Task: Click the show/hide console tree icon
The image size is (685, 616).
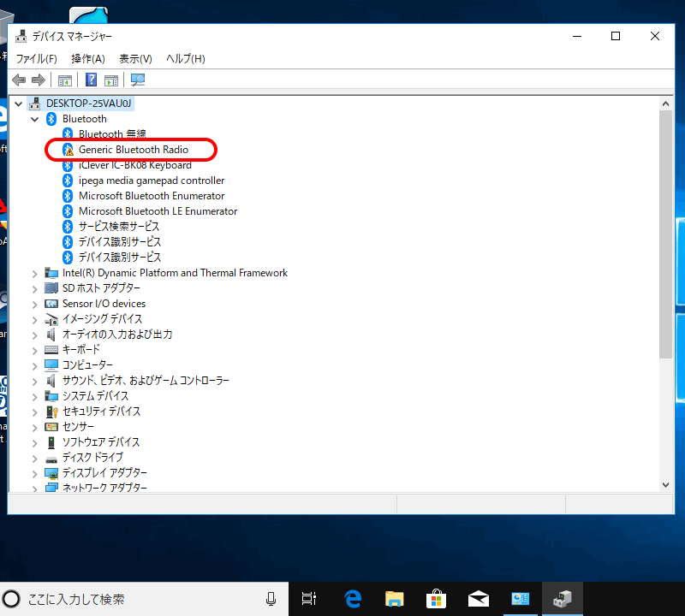Action: (64, 80)
